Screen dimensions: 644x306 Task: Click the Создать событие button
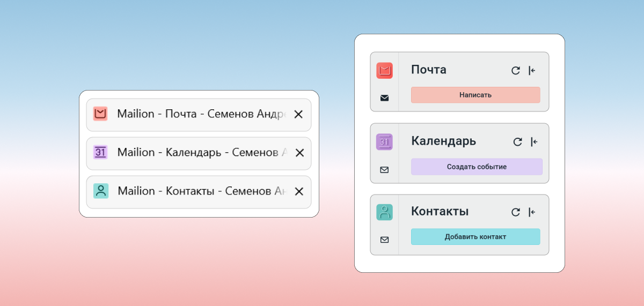pos(477,167)
